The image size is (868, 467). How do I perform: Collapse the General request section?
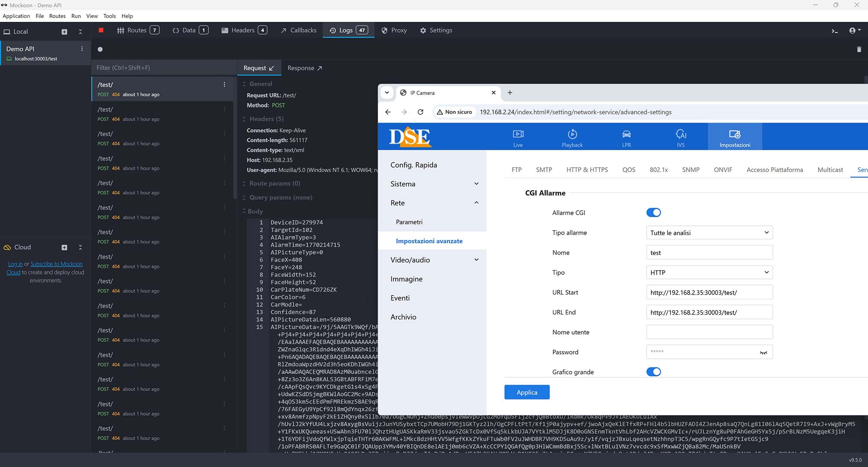[x=260, y=84]
